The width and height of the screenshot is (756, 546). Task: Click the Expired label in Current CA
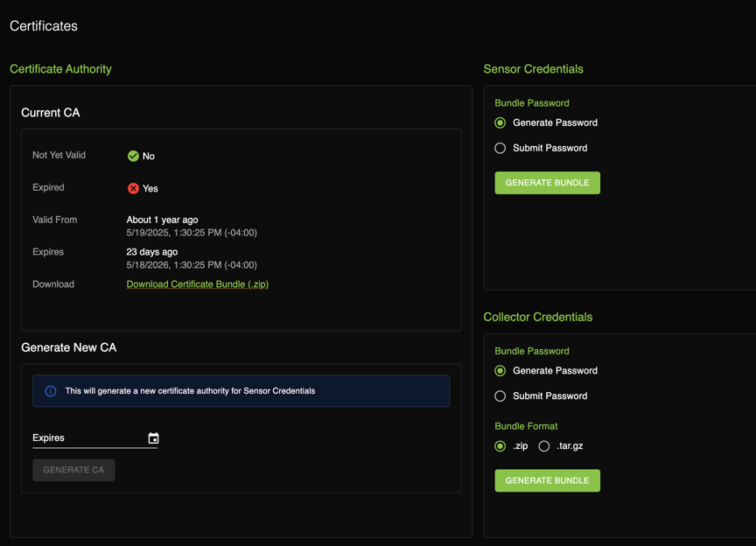pyautogui.click(x=48, y=187)
